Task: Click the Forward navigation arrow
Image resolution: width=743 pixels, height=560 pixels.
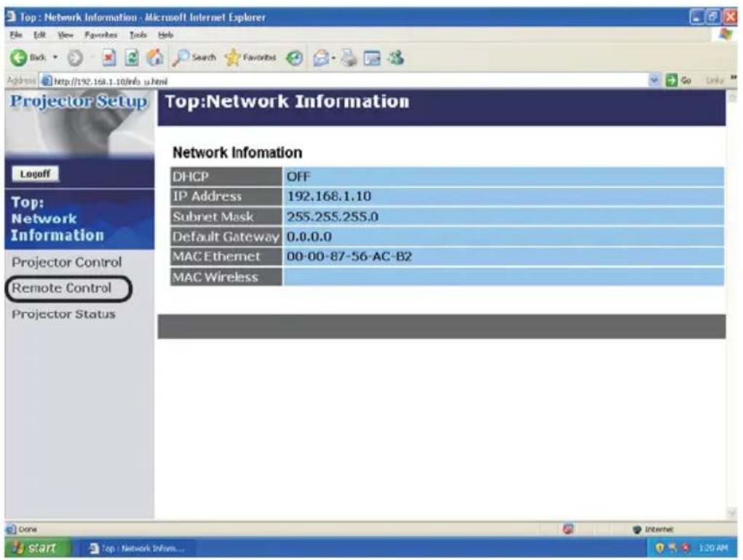Action: tap(75, 58)
